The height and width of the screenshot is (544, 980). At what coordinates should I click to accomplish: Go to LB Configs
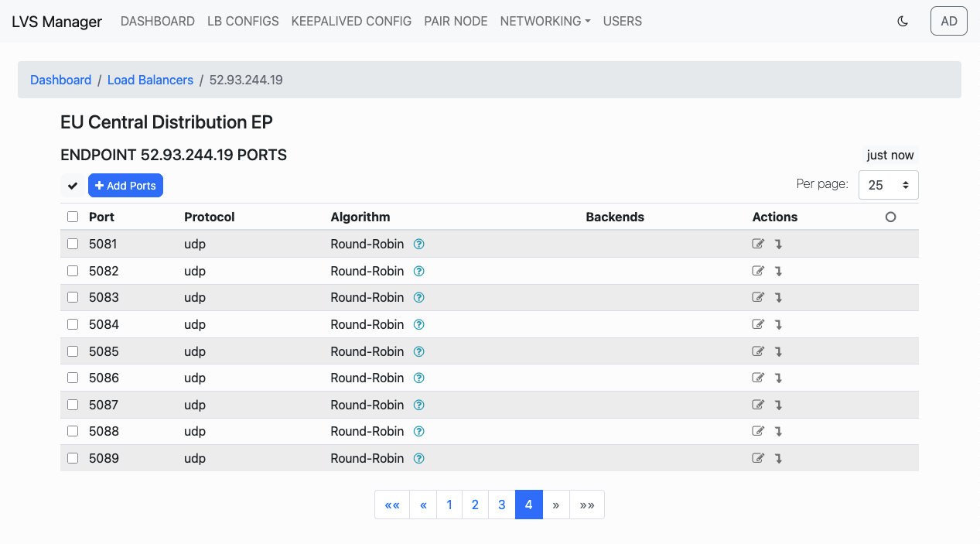point(243,22)
